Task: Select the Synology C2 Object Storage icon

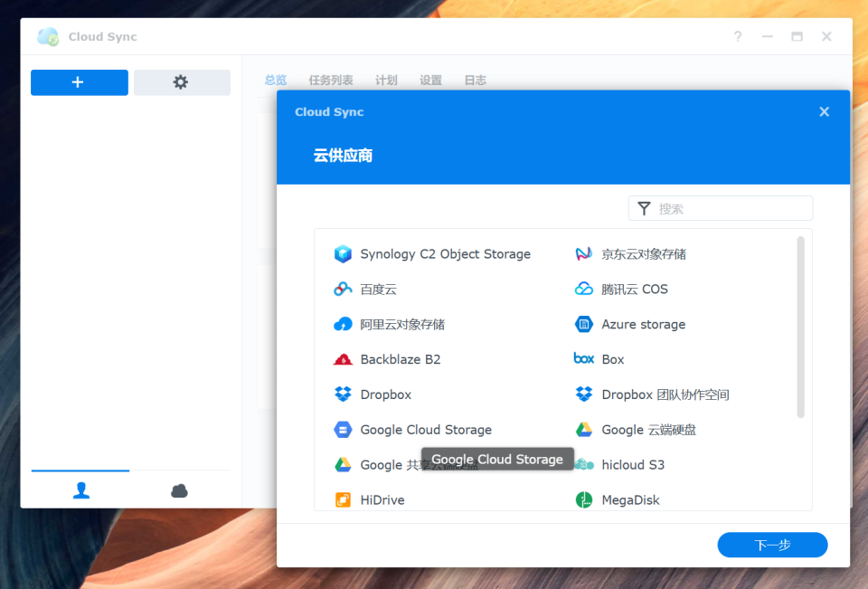Action: pyautogui.click(x=343, y=254)
